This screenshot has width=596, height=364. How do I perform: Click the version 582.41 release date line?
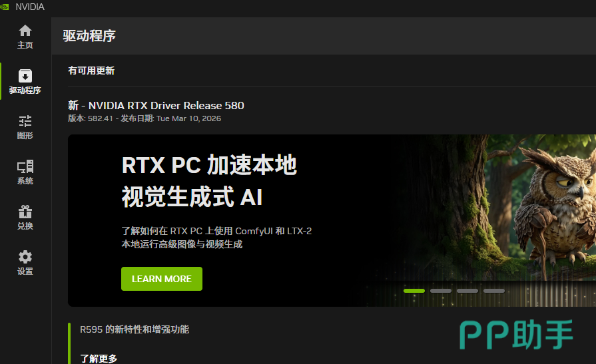coord(145,118)
